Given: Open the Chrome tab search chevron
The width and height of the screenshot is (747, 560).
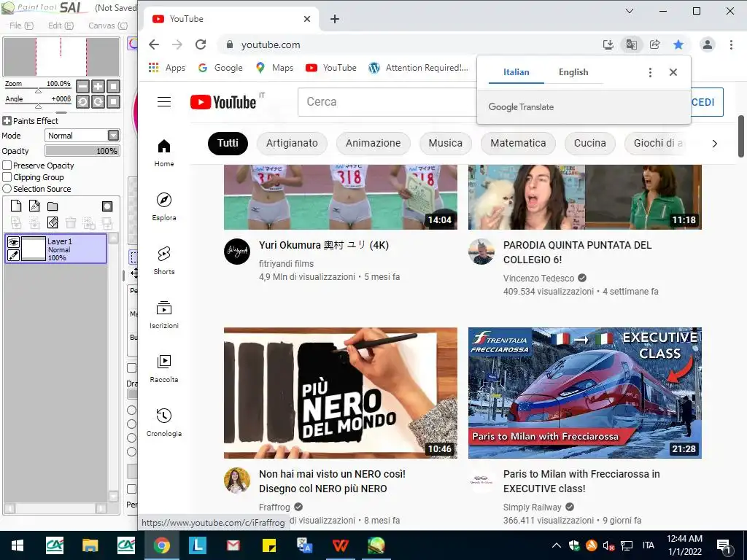Looking at the screenshot, I should [x=630, y=11].
